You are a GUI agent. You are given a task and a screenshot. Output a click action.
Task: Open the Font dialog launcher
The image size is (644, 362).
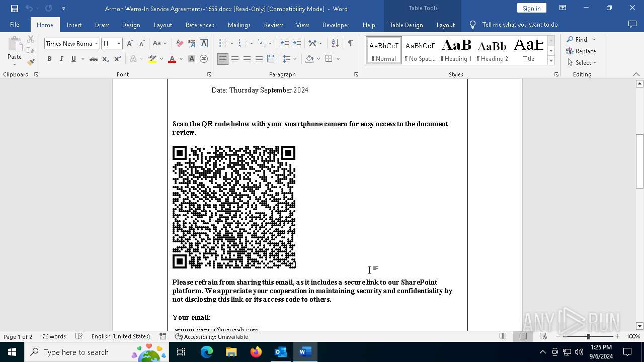pos(209,74)
